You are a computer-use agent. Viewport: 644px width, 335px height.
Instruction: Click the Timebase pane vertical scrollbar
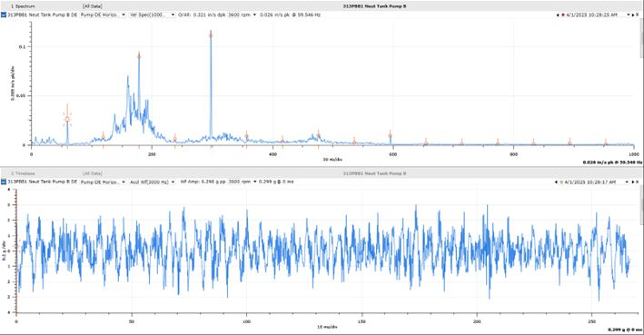click(x=641, y=205)
